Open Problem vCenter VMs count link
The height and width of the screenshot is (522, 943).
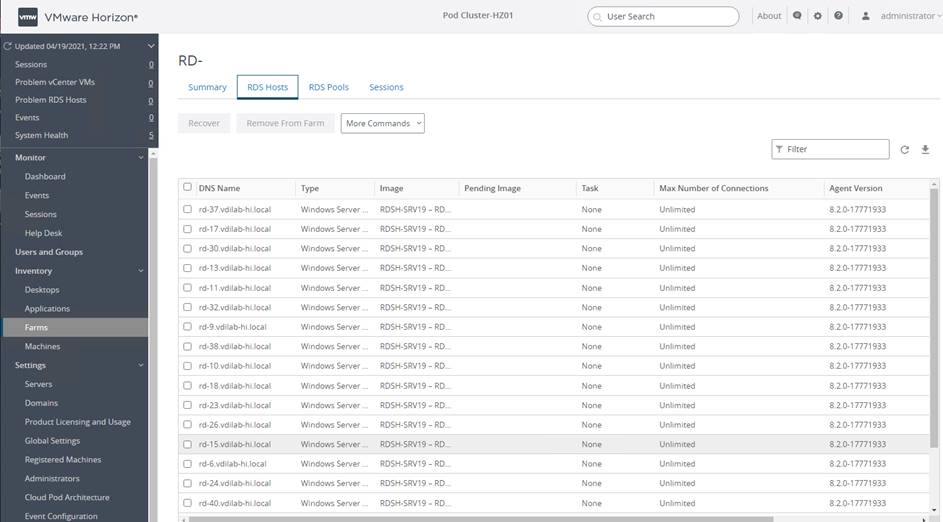tap(150, 83)
